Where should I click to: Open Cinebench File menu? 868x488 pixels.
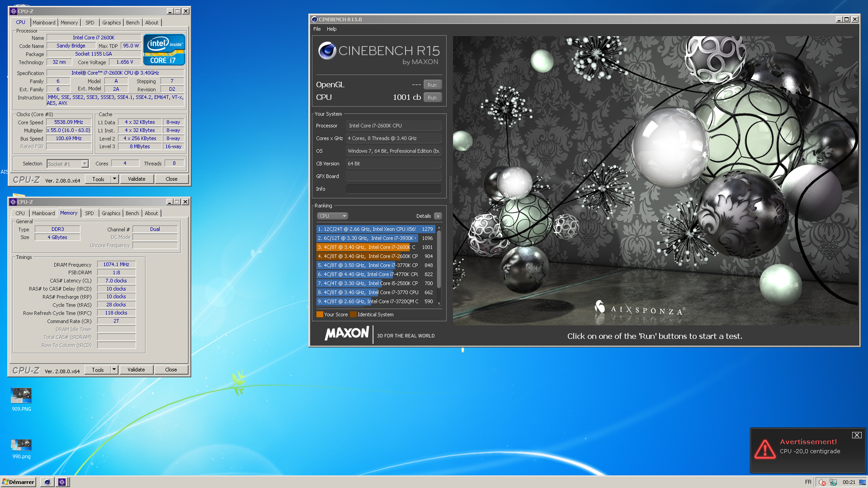click(x=317, y=29)
